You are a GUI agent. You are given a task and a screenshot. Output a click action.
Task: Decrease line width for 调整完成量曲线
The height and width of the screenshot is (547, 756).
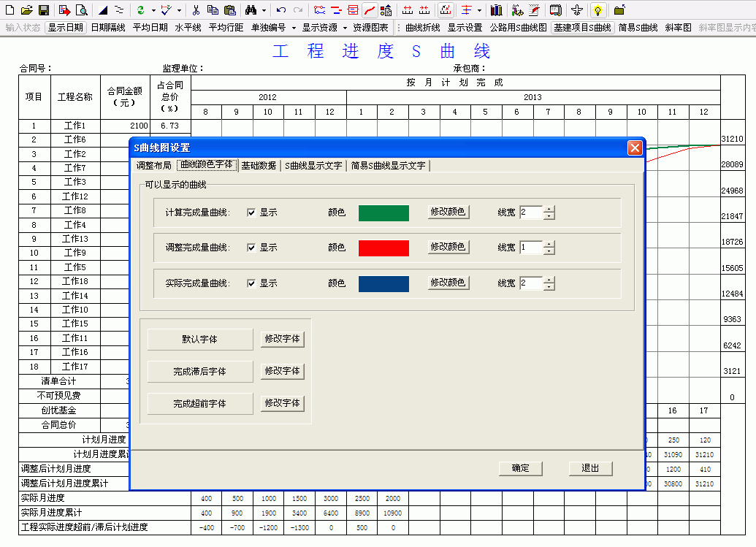[x=549, y=251]
